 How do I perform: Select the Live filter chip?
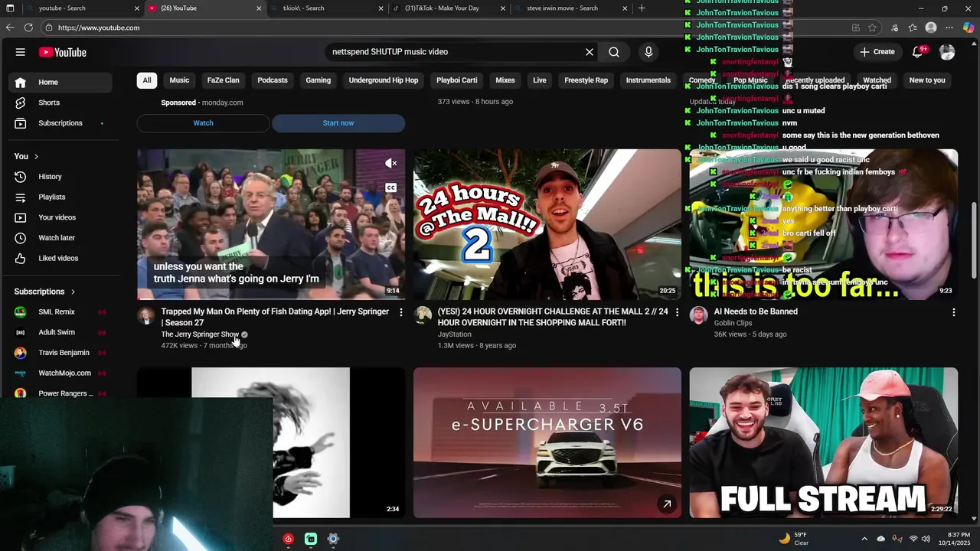click(540, 80)
